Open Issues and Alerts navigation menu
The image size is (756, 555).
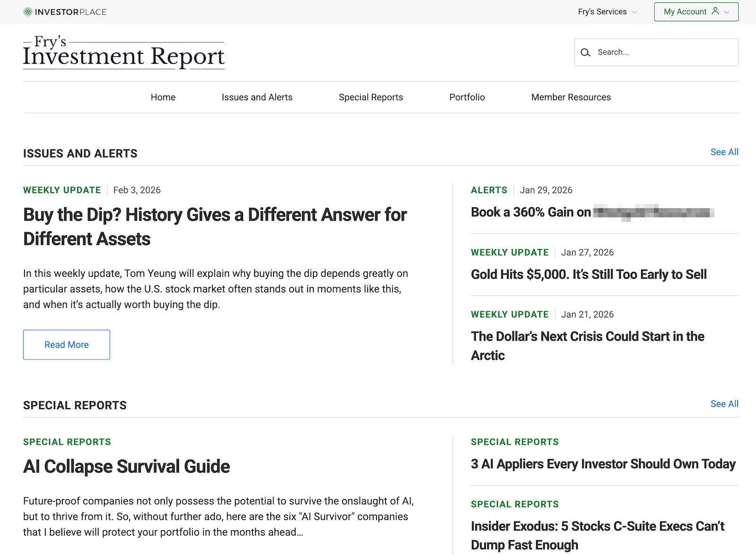point(257,97)
